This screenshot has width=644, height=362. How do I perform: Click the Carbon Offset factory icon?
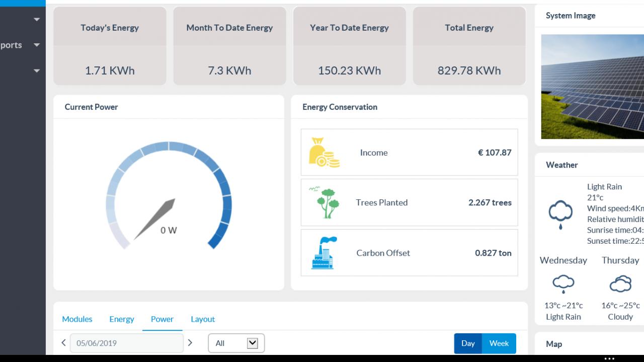324,253
